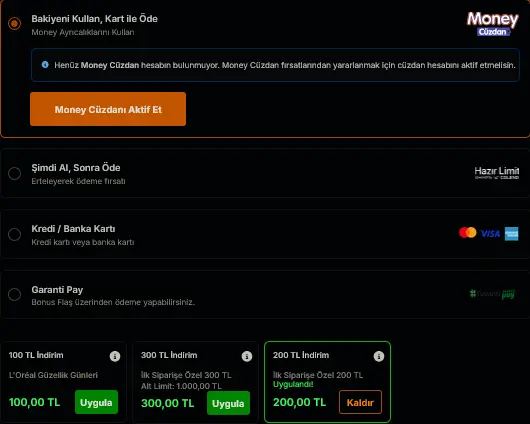Image resolution: width=530 pixels, height=424 pixels.
Task: Click the Şimdi Al, Sonra Öde title
Action: tap(76, 168)
